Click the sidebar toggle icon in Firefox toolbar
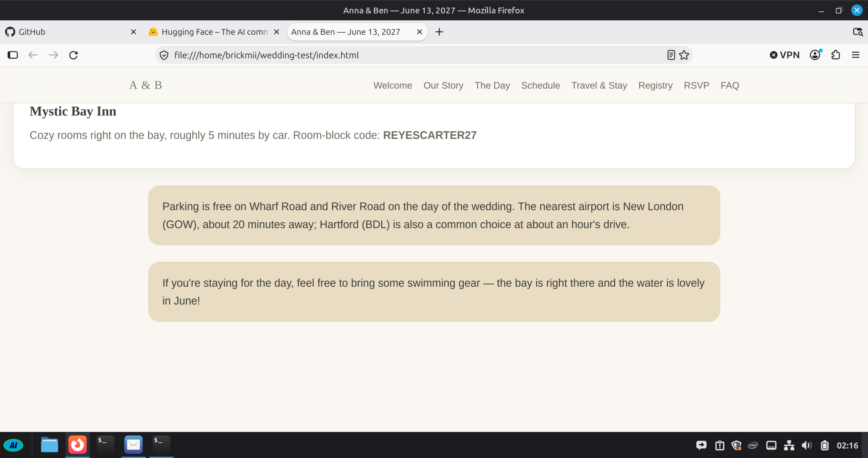 tap(13, 55)
